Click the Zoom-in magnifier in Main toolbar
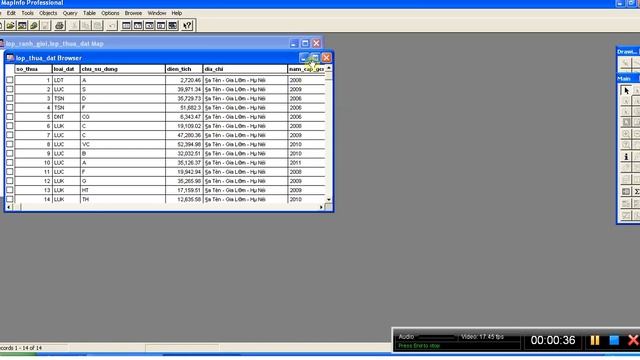The image size is (640, 360). (626, 134)
